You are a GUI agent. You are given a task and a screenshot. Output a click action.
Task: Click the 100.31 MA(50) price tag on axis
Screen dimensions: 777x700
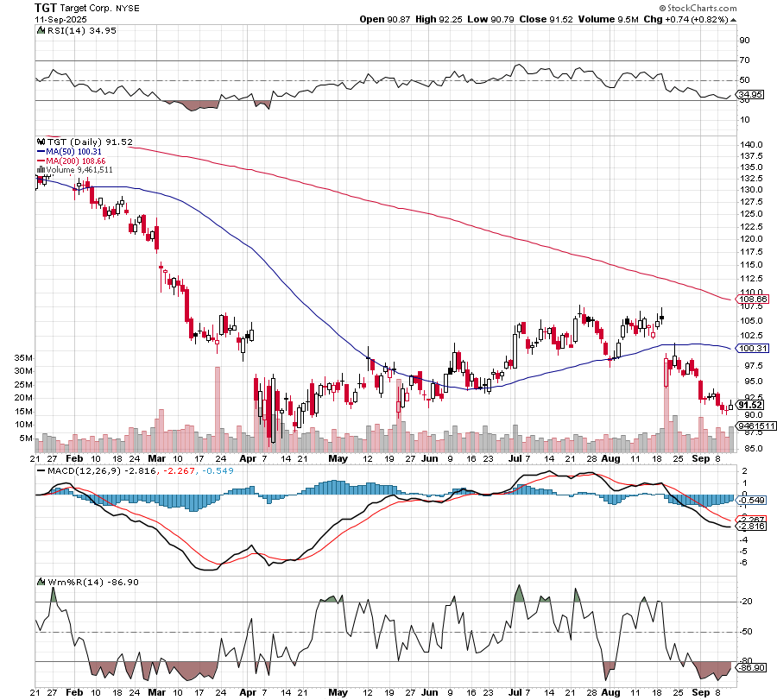pyautogui.click(x=753, y=348)
